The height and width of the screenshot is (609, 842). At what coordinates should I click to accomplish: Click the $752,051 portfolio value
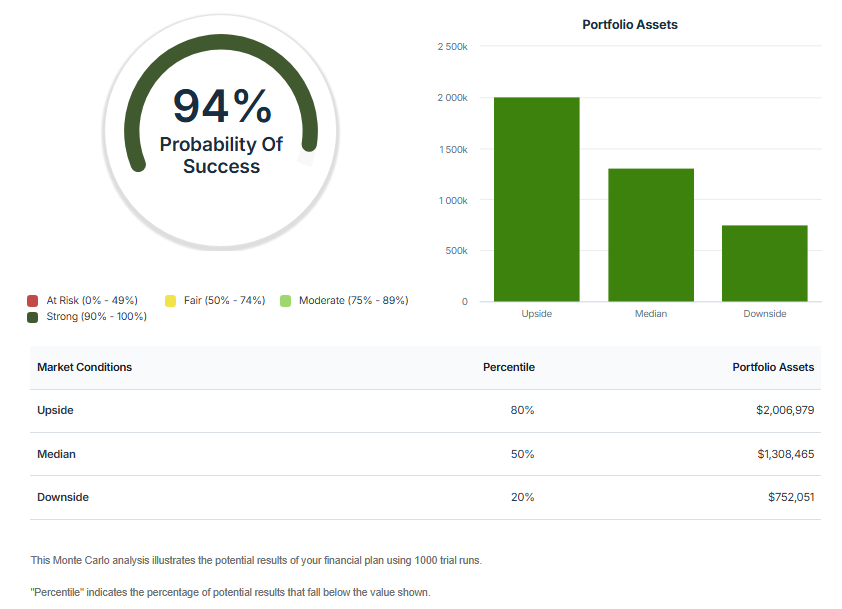point(791,497)
